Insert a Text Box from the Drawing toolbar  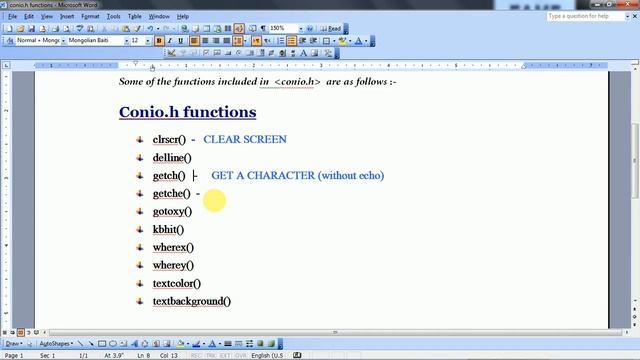[124, 344]
